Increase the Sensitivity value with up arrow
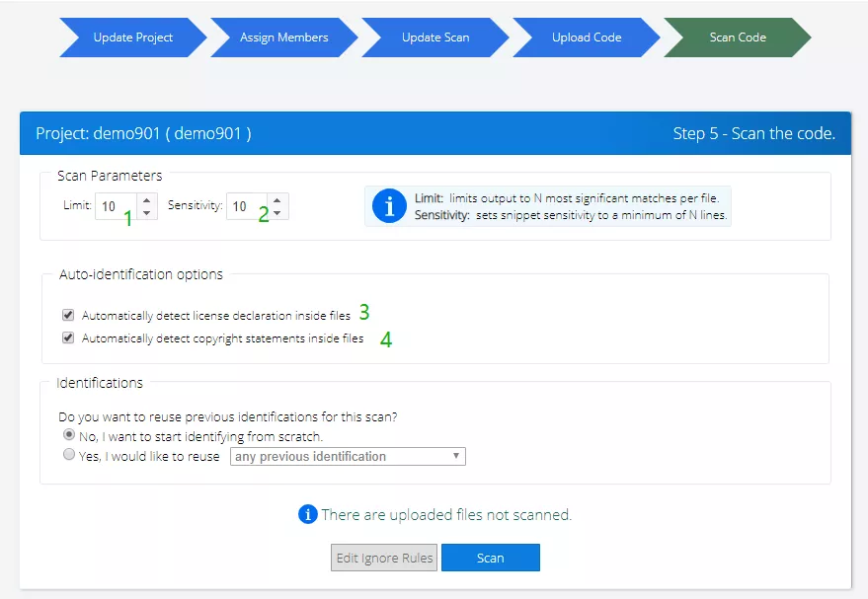 [x=277, y=200]
